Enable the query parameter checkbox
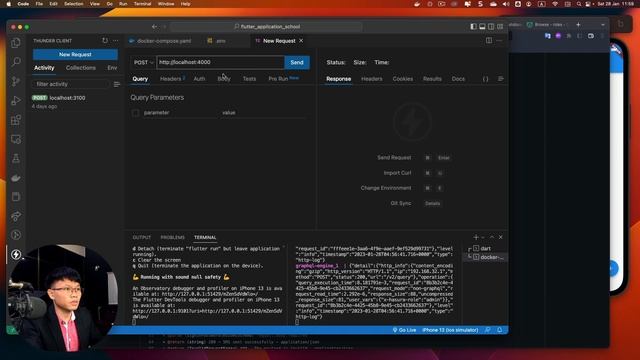Viewport: 640px width, 360px height. coord(136,113)
